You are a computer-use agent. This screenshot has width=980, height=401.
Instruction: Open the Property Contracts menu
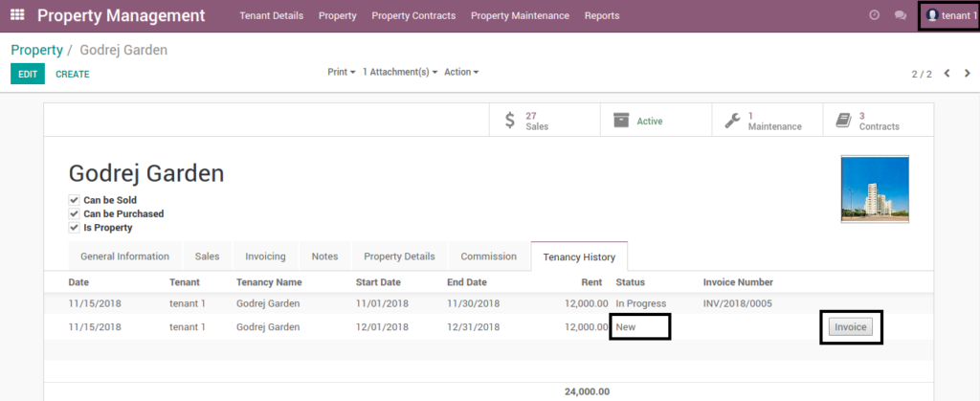[x=413, y=15]
